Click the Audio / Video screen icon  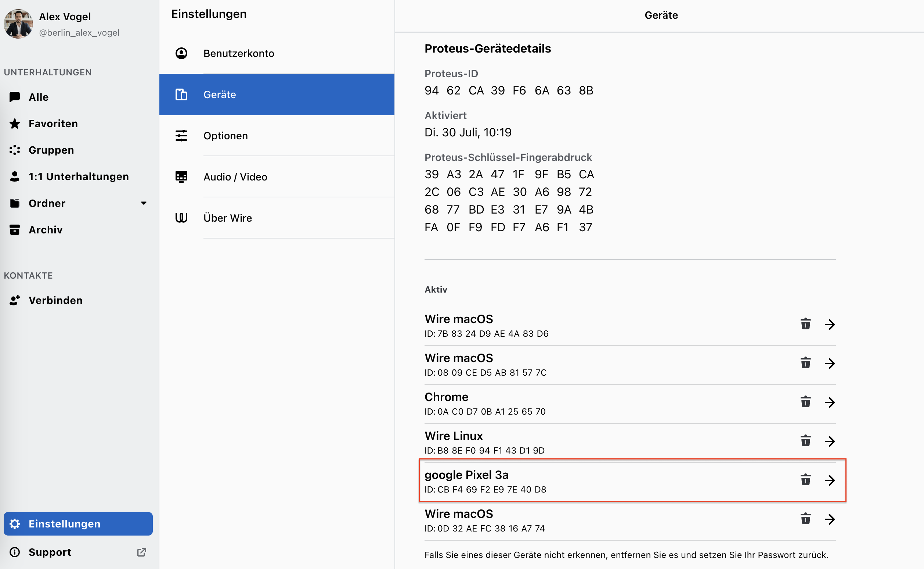pyautogui.click(x=181, y=177)
